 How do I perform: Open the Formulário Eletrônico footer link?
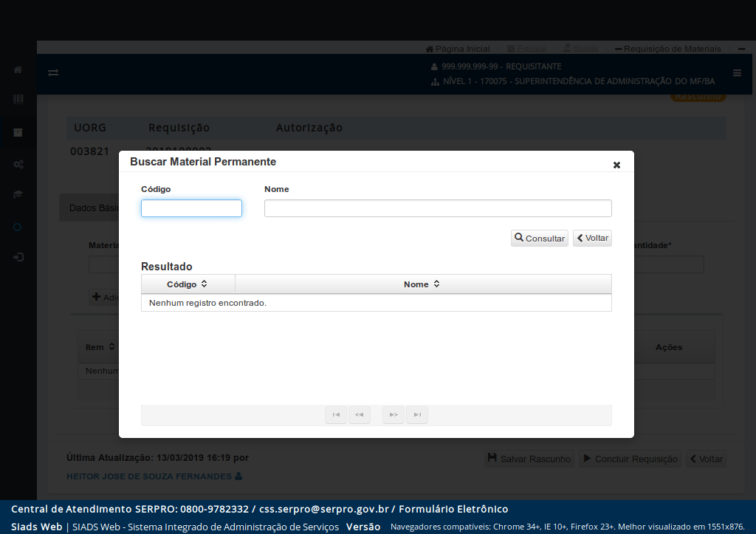(x=453, y=509)
